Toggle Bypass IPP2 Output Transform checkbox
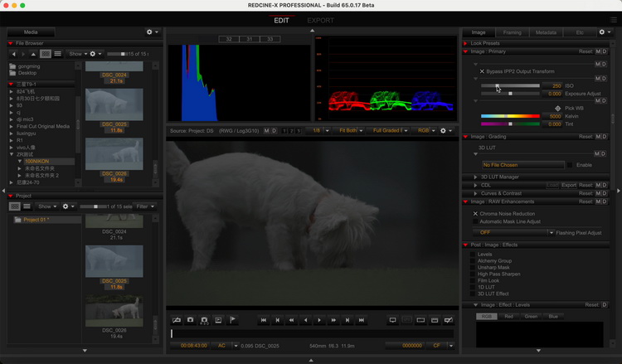The width and height of the screenshot is (622, 364). 482,71
